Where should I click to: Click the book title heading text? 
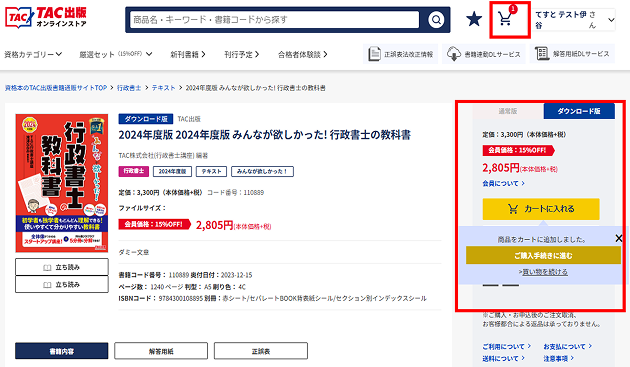click(x=265, y=135)
